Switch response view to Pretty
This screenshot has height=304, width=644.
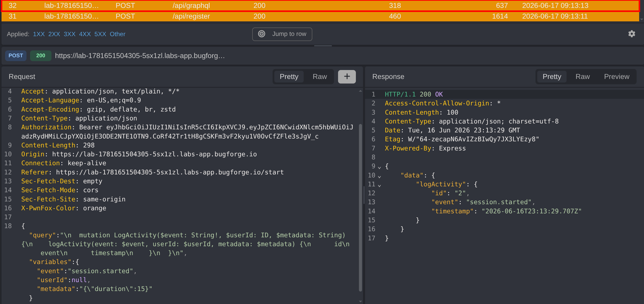click(x=552, y=77)
